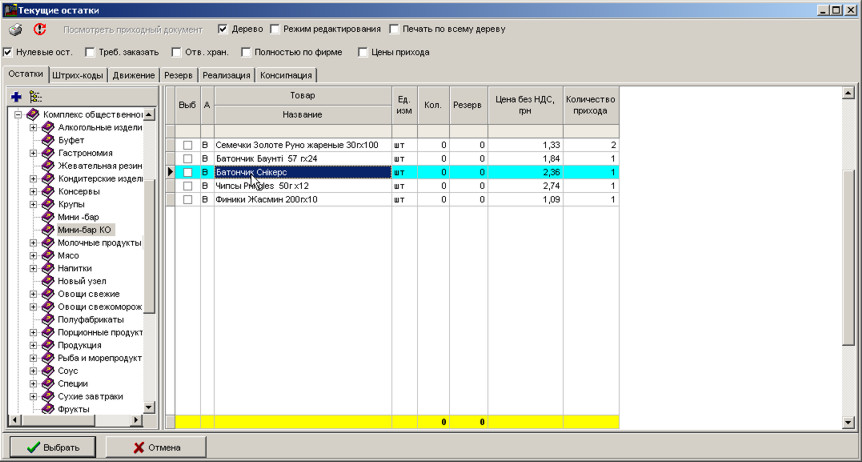This screenshot has height=462, width=862.
Task: Click the book icon beside Буфет
Action: pyautogui.click(x=48, y=141)
